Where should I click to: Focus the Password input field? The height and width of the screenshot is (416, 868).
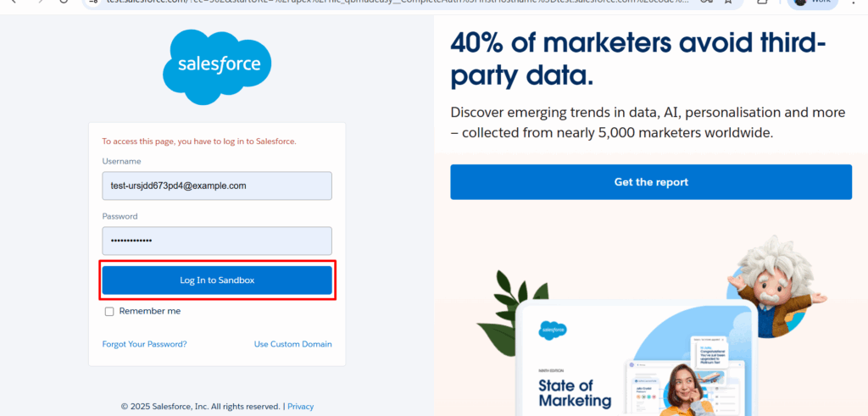217,241
